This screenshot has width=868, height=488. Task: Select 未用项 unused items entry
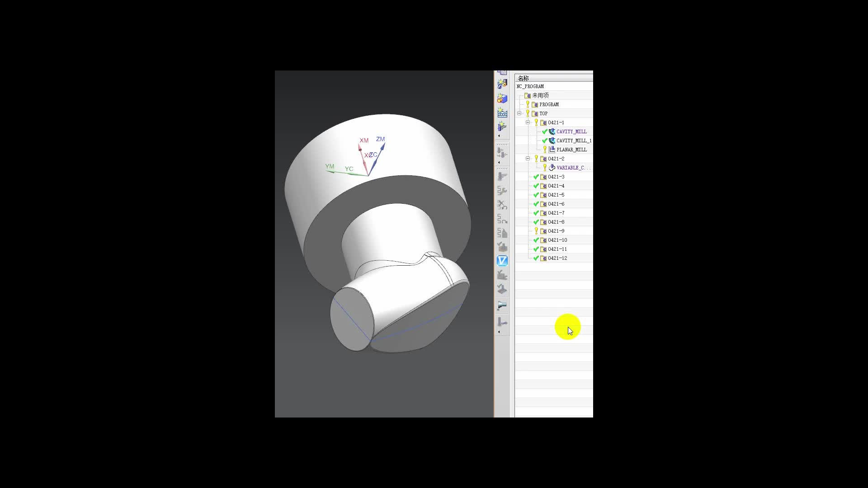coord(539,95)
